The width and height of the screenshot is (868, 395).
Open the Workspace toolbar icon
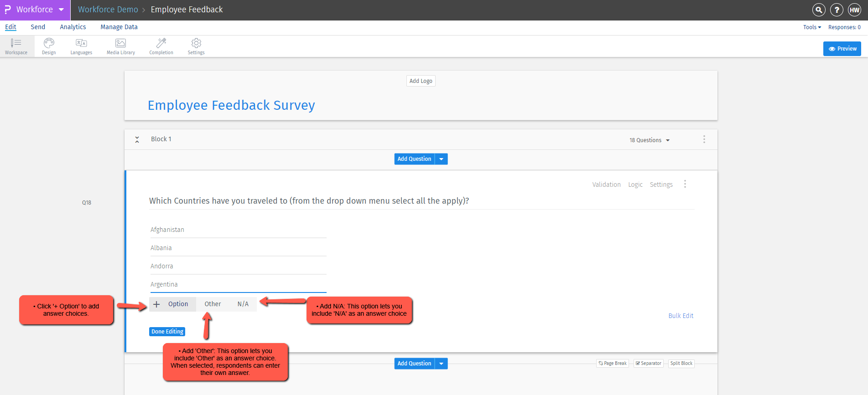16,46
